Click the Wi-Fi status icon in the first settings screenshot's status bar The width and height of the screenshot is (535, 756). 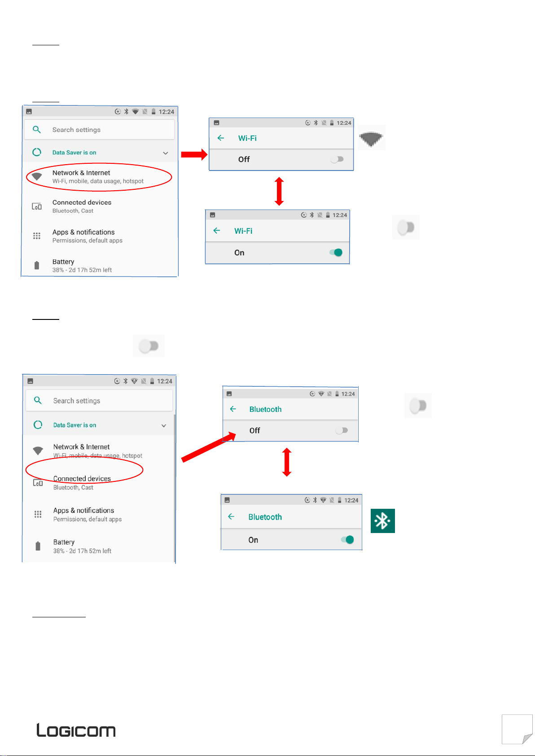pyautogui.click(x=135, y=112)
